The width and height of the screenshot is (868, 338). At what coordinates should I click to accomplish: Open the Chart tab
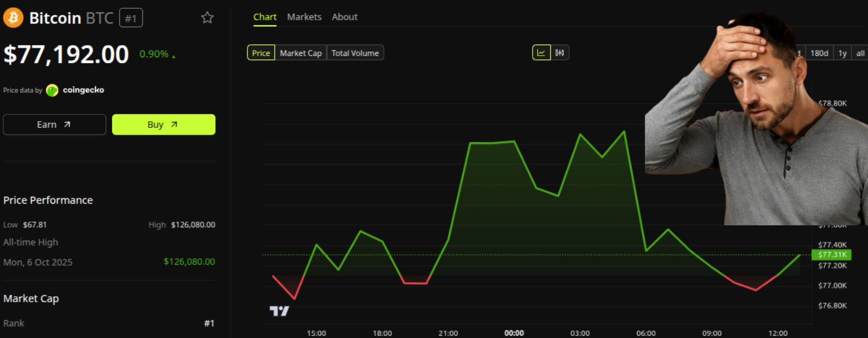click(265, 17)
